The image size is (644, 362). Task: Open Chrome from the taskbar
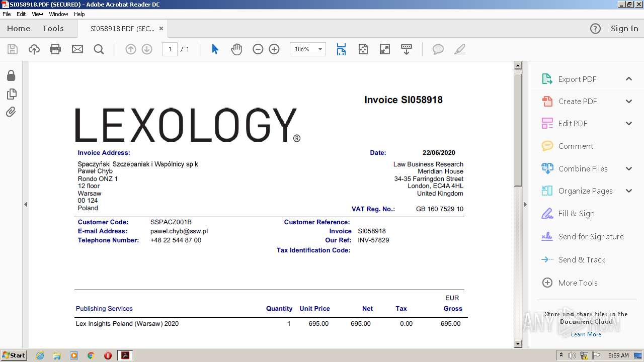(x=91, y=355)
